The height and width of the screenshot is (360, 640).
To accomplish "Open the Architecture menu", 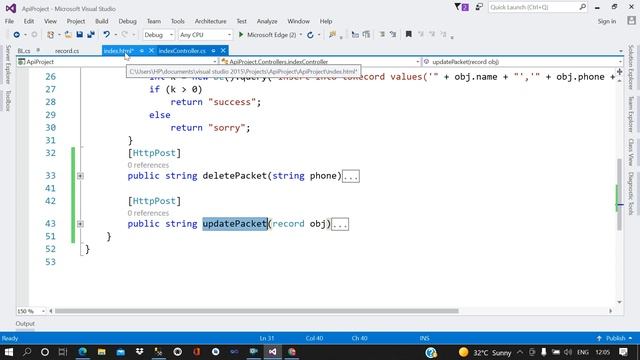I will point(210,21).
